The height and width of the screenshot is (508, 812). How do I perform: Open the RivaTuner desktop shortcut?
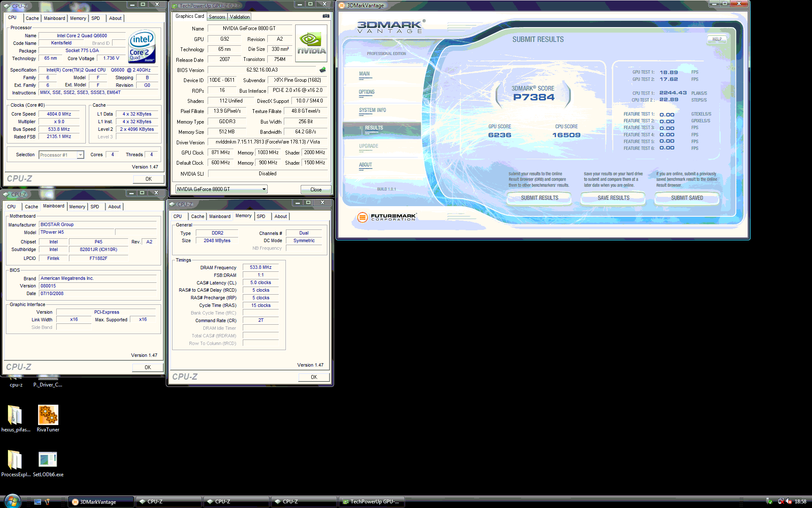[x=48, y=419]
